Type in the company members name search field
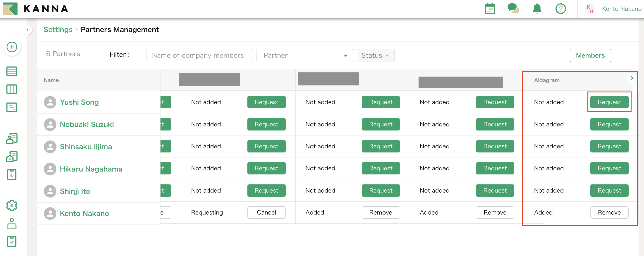This screenshot has width=644, height=256. click(x=199, y=55)
